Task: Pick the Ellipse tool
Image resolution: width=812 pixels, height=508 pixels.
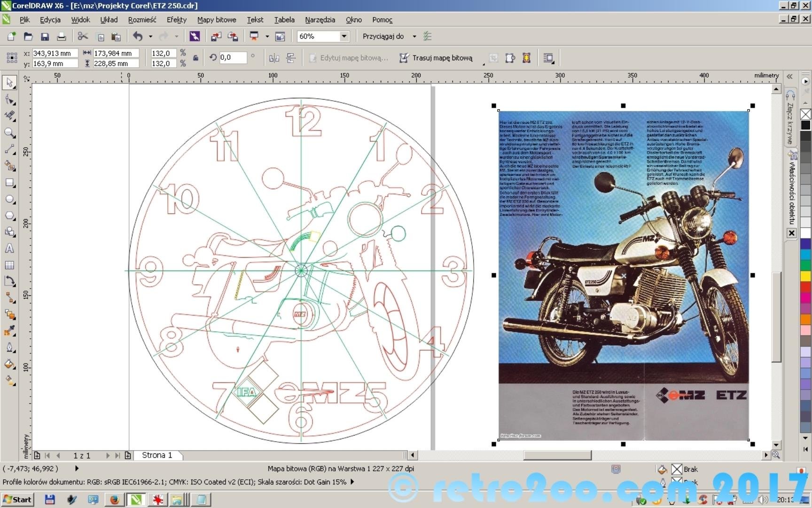Action: [9, 199]
